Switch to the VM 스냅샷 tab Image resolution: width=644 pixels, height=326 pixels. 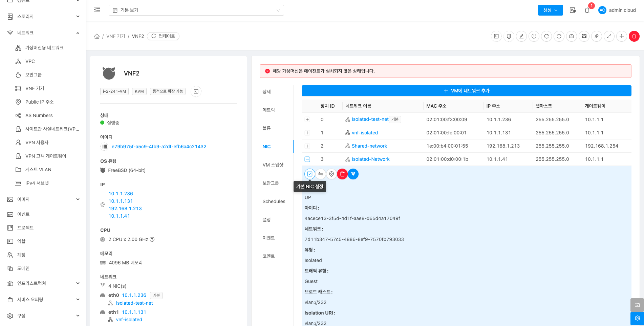(273, 165)
